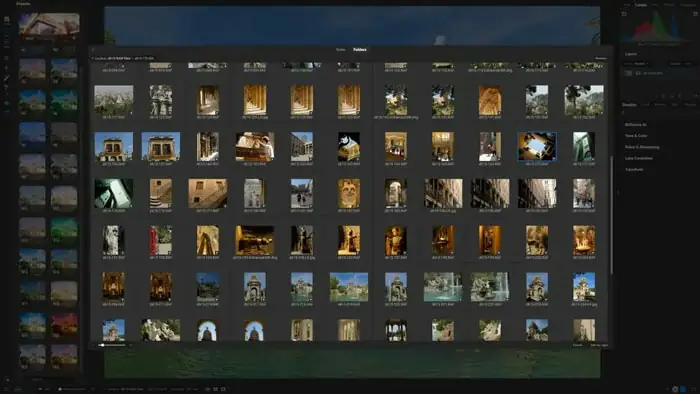Screen dimensions: 700x394
Task: Select the wide fountain park thumbnail
Action: click(x=349, y=287)
